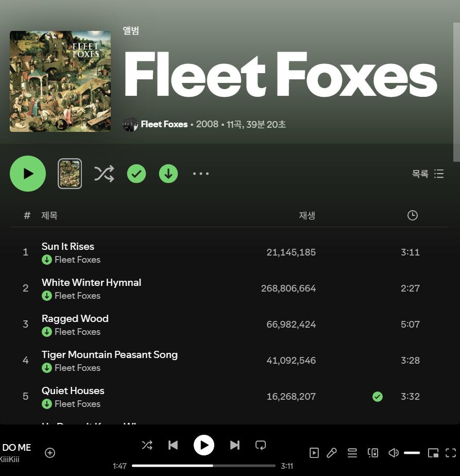This screenshot has height=476, width=460.
Task: Open the mini player
Action: (x=433, y=453)
